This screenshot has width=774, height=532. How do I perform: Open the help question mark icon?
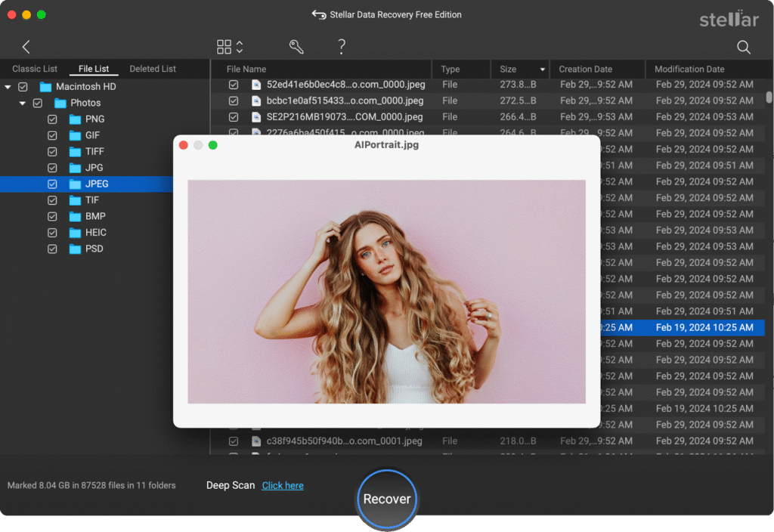341,46
